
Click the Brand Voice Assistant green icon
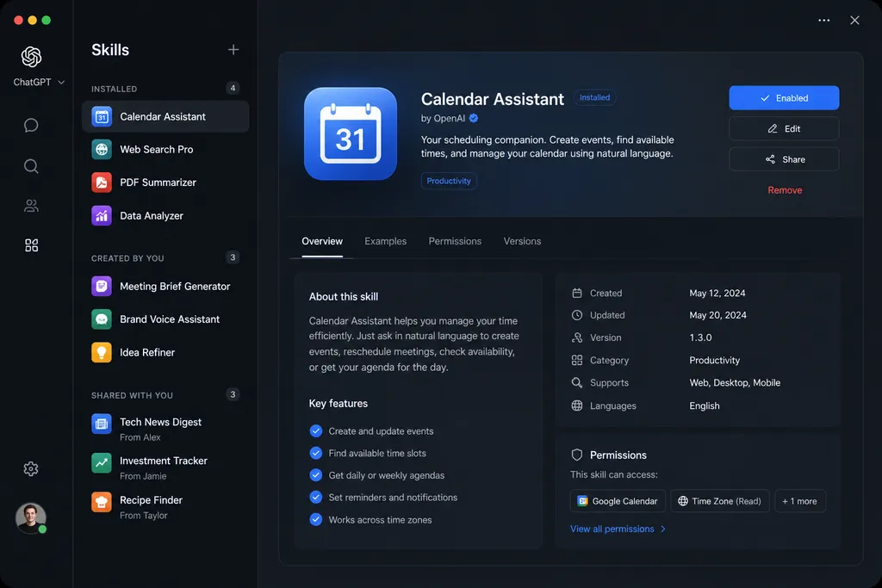102,319
